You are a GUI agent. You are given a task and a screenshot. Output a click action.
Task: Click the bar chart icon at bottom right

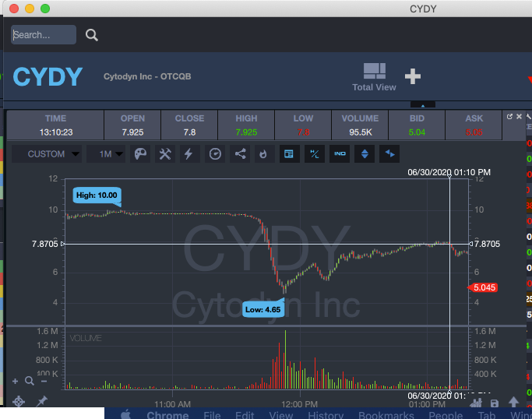click(476, 403)
